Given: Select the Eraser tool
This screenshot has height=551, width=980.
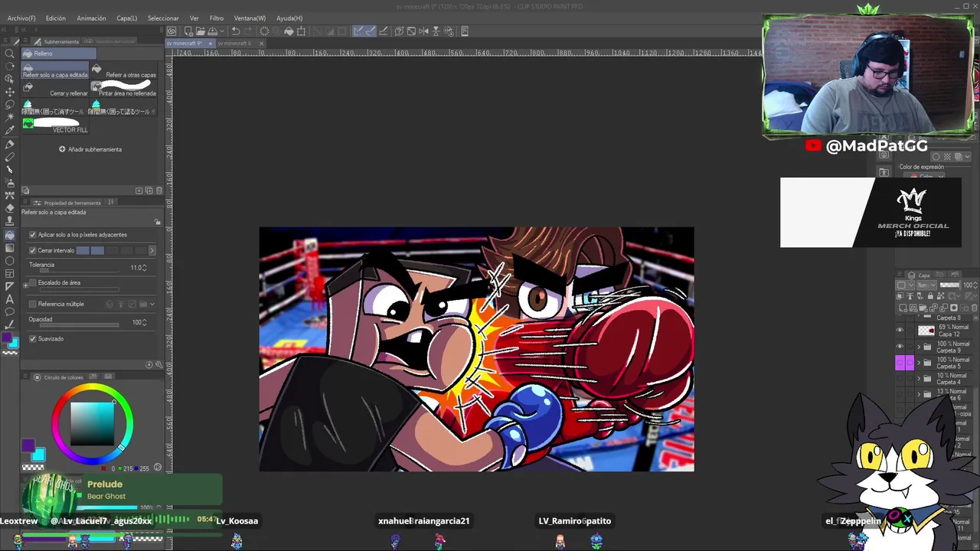Looking at the screenshot, I should [x=10, y=209].
